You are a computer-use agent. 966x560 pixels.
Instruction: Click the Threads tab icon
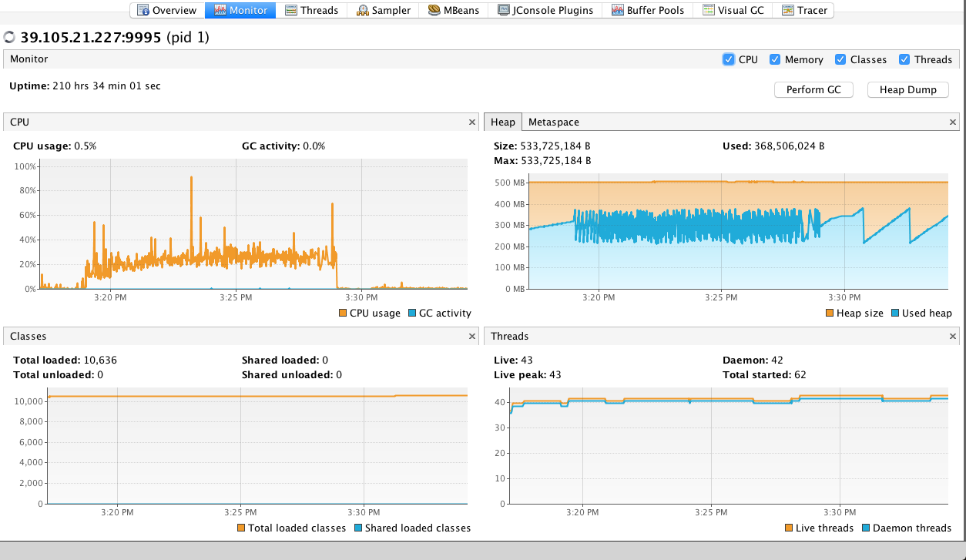pyautogui.click(x=291, y=11)
